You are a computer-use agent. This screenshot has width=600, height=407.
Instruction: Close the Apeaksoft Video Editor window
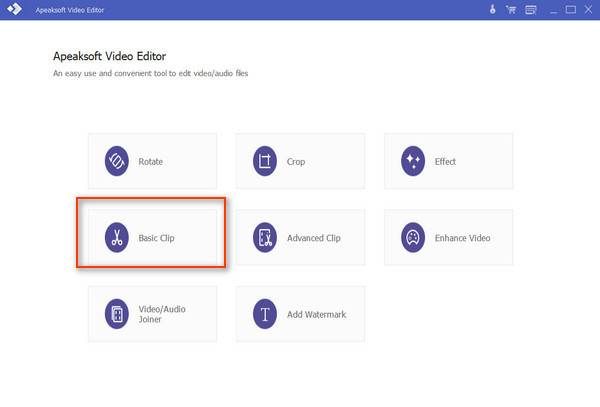tap(588, 9)
